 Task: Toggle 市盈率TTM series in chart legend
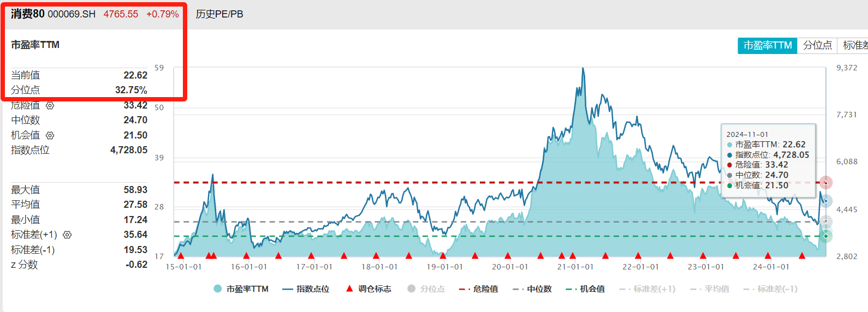241,289
